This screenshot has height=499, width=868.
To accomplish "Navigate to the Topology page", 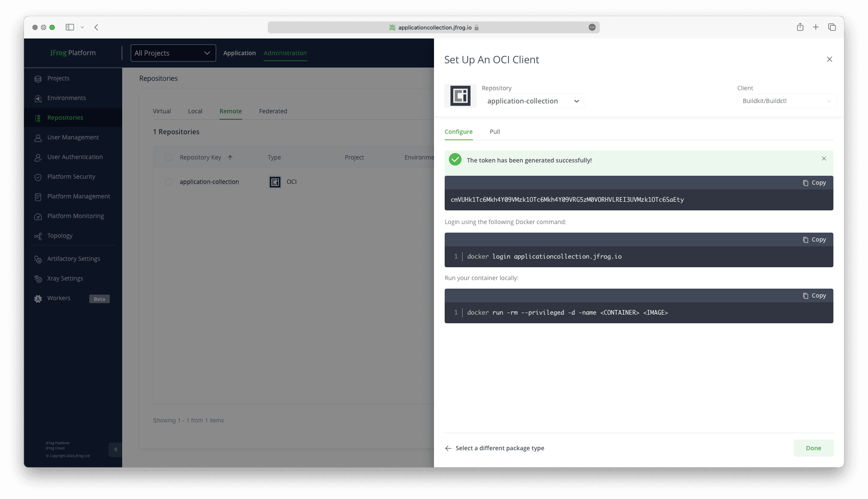I will [x=59, y=236].
